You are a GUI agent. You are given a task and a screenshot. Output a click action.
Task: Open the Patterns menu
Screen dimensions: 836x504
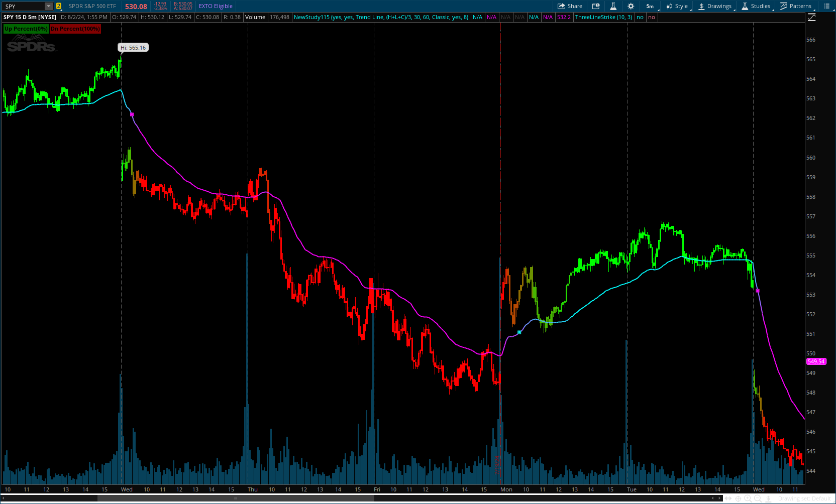click(796, 7)
